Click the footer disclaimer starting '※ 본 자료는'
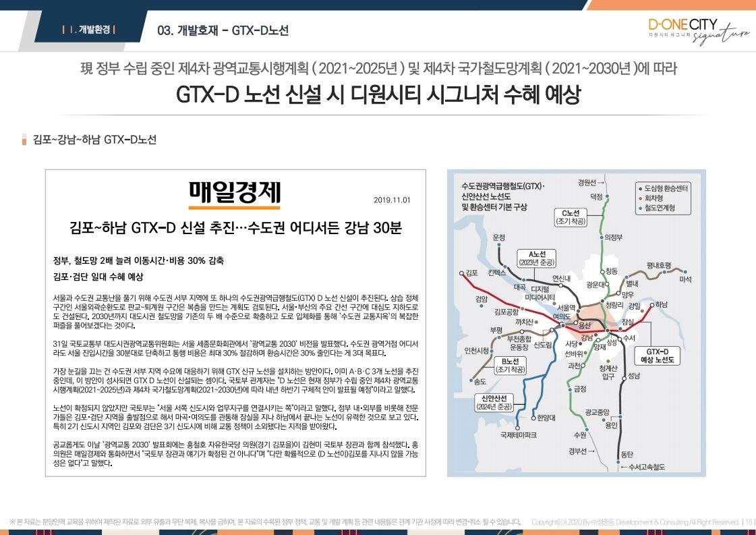The width and height of the screenshot is (756, 535). [265, 522]
